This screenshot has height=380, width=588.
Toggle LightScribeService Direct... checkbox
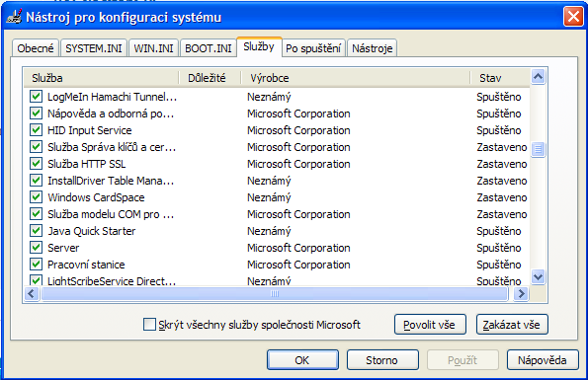[x=36, y=280]
